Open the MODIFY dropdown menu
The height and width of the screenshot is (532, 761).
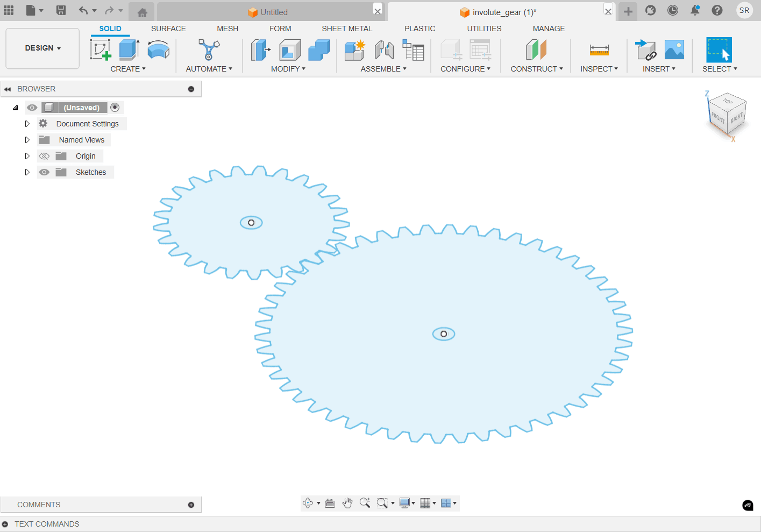288,69
